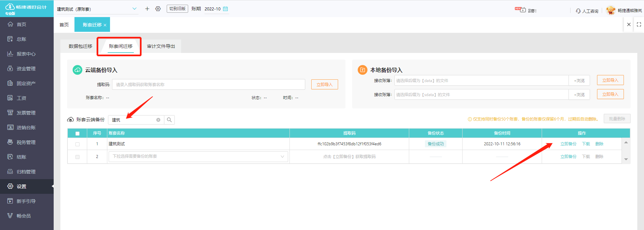This screenshot has height=230, width=644.
Task: Click the search magnifier in cloud backup
Action: 169,120
